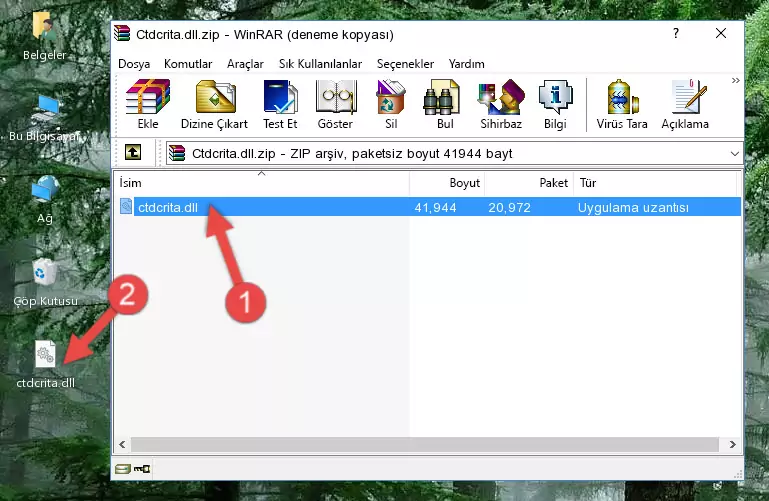Screen dimensions: 769x501
Task: Open the Seçenekler menu
Action: 405,64
